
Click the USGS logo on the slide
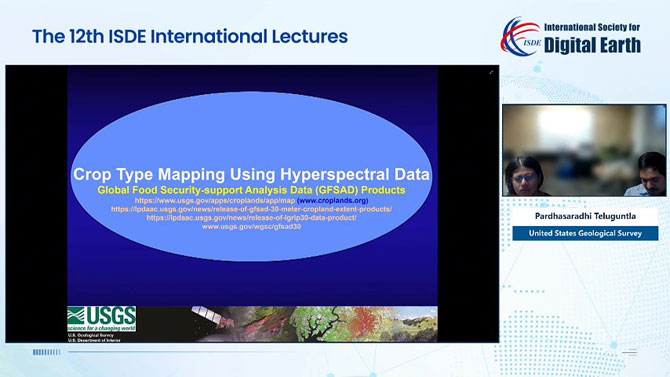point(102,319)
